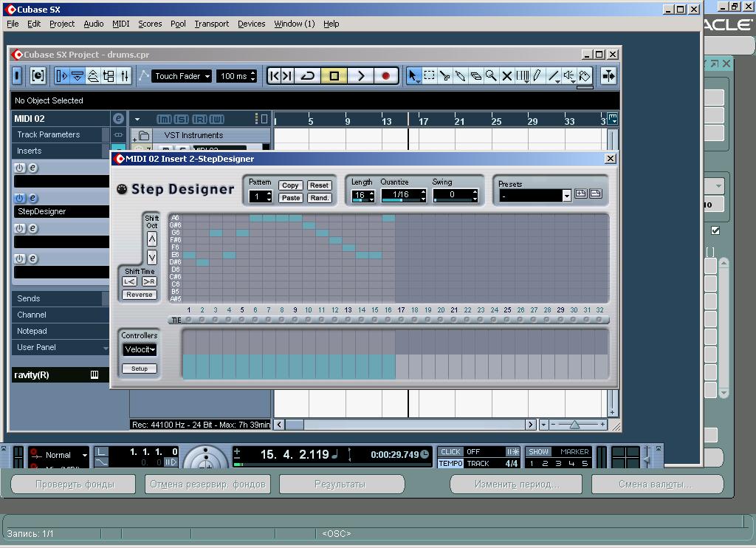The height and width of the screenshot is (548, 756).
Task: Select the Color paint bucket tool
Action: click(585, 76)
